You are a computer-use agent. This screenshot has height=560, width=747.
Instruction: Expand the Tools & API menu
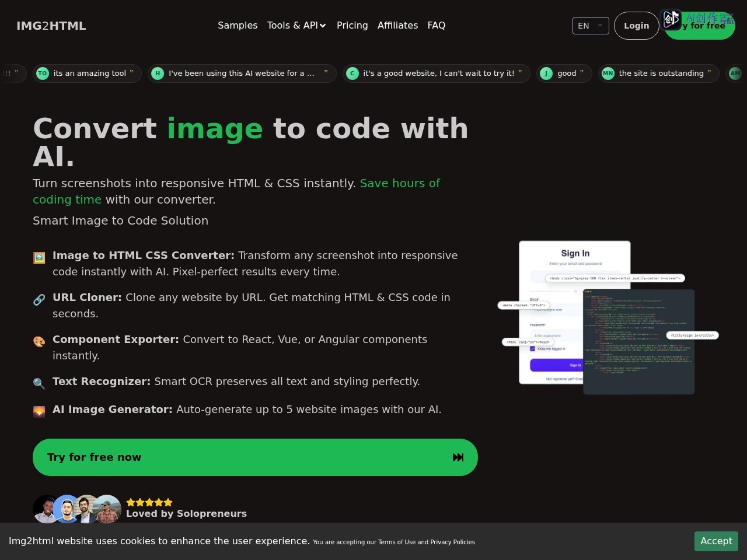296,26
